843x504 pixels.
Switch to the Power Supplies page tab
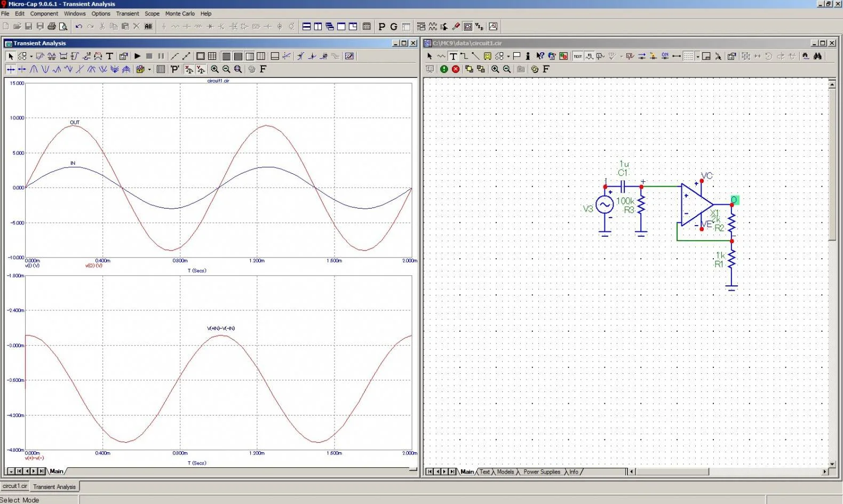(x=542, y=471)
